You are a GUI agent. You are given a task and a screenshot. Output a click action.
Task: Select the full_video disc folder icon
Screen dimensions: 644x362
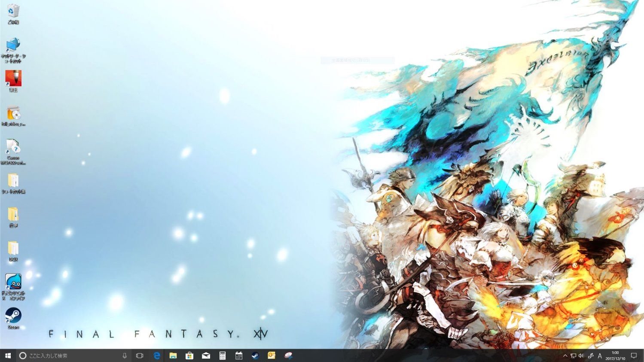pos(13,116)
